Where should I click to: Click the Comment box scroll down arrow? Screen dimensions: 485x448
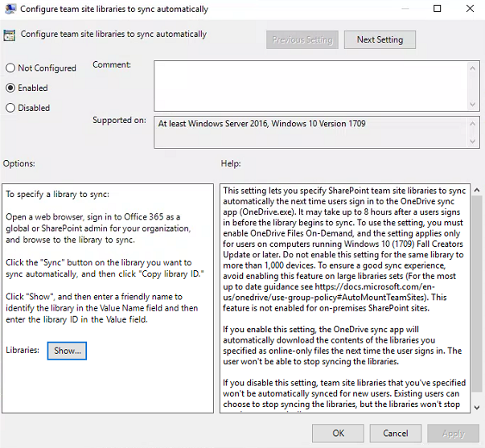point(473,105)
